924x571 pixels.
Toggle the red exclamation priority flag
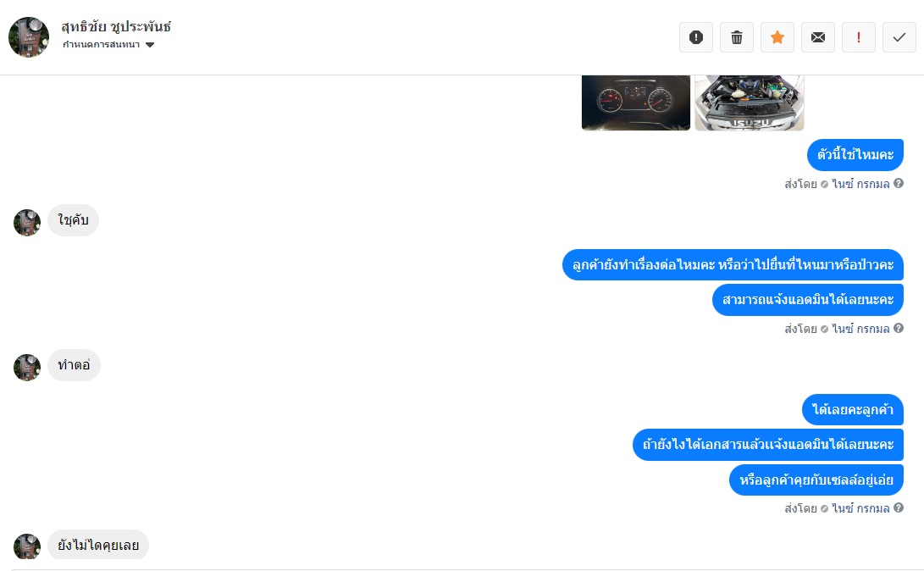tap(859, 38)
